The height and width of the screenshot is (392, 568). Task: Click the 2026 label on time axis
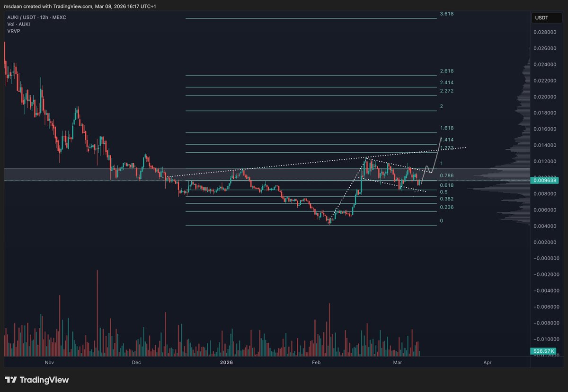227,363
